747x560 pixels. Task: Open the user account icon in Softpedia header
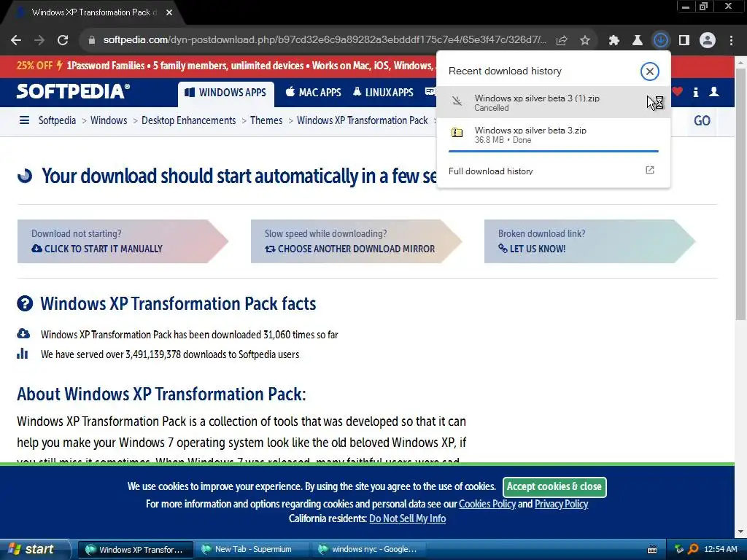(x=713, y=91)
